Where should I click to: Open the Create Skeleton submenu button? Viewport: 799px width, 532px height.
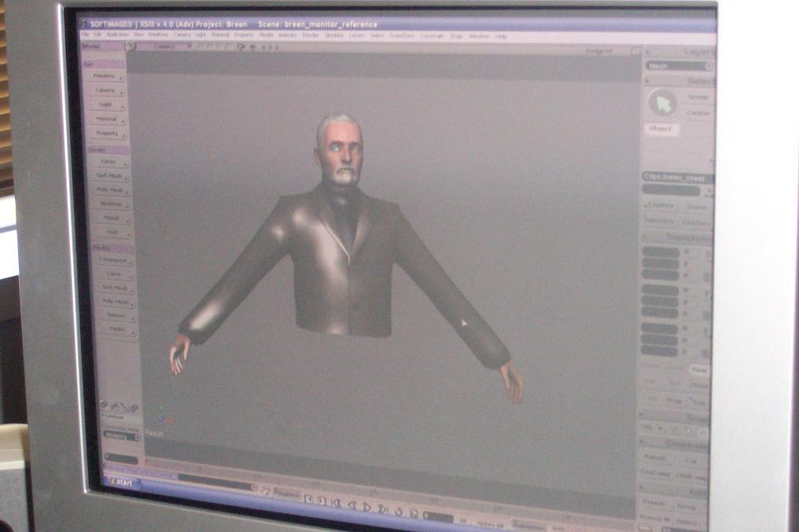[x=111, y=204]
